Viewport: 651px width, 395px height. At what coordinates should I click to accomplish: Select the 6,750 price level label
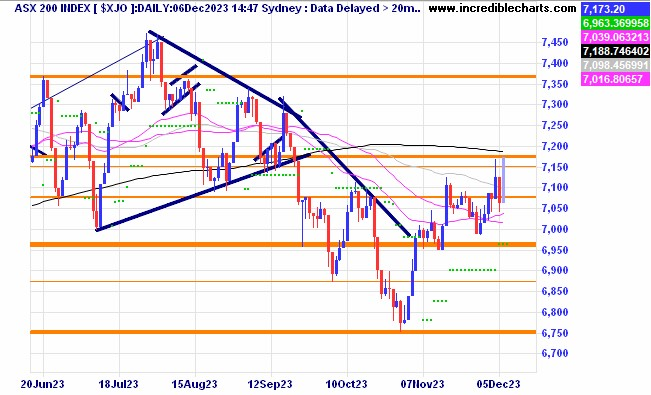tap(555, 333)
